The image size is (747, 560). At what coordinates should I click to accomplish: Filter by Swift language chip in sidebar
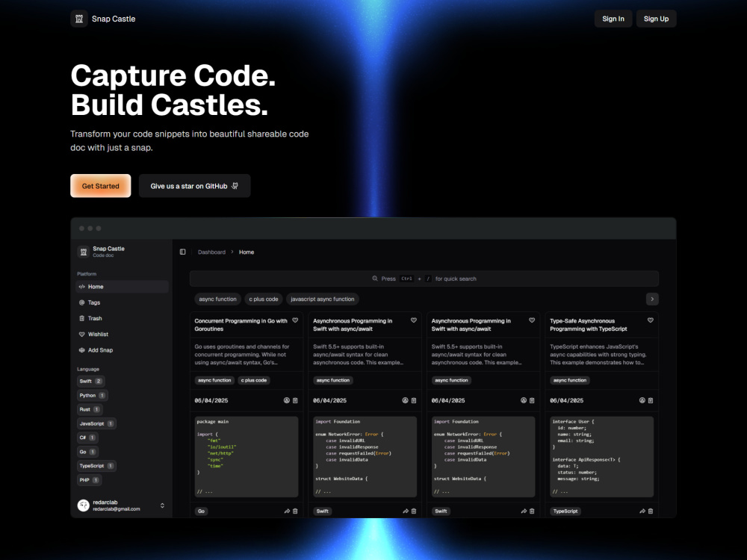click(x=90, y=381)
